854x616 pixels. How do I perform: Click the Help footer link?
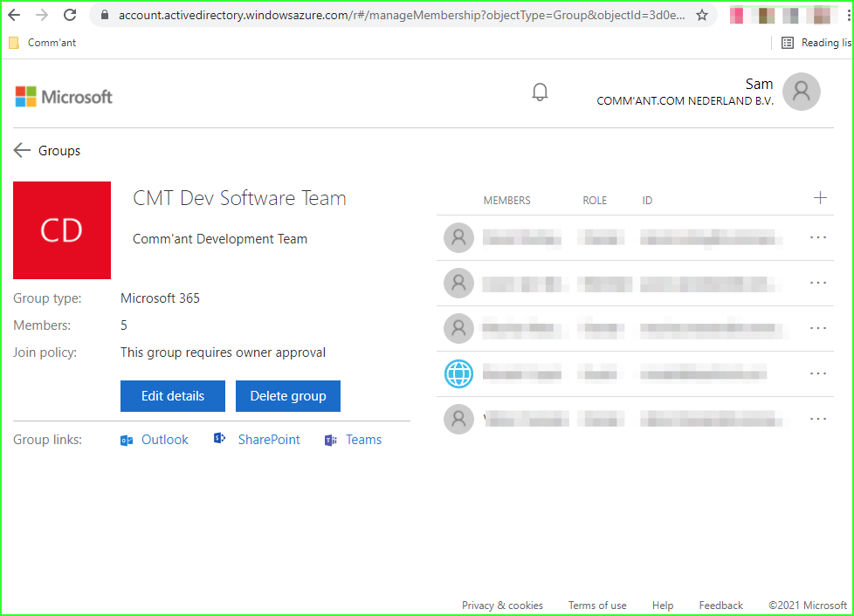663,606
